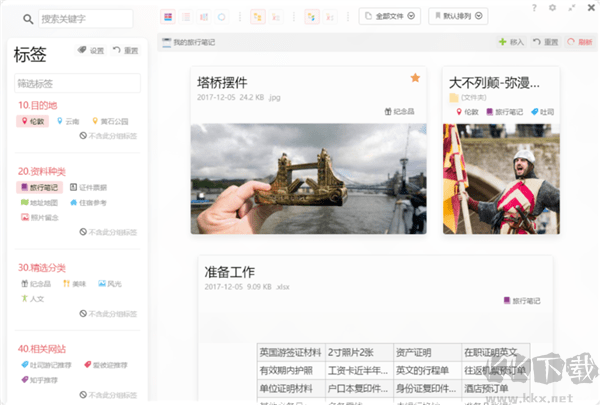Click the 移入 button
The image size is (600, 405).
click(x=510, y=42)
